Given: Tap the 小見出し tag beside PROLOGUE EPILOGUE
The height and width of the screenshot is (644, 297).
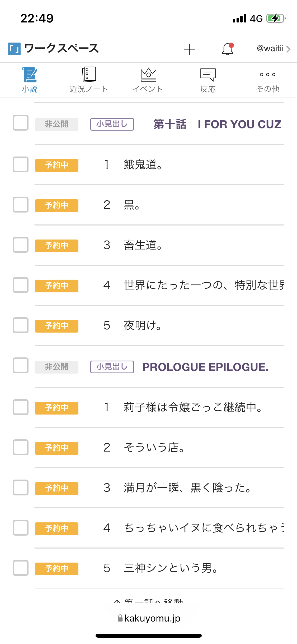Looking at the screenshot, I should (112, 367).
